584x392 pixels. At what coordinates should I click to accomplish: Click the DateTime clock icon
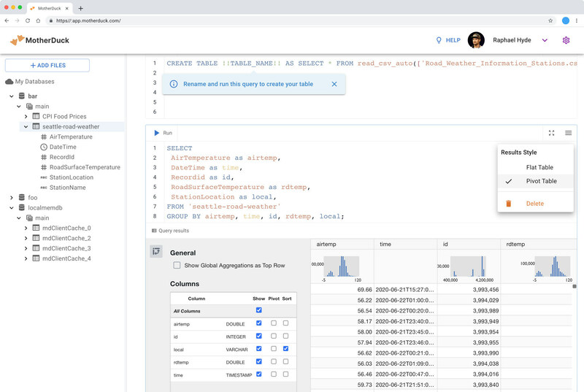pyautogui.click(x=44, y=147)
